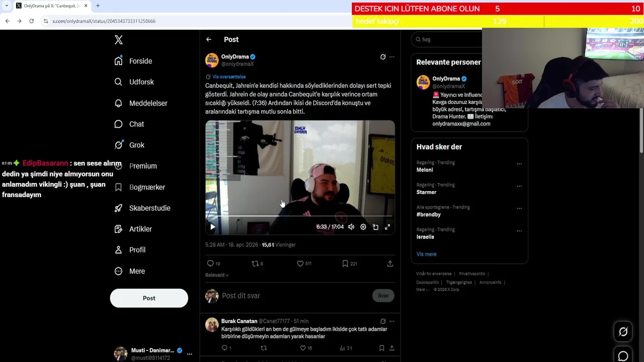Bookmark Burak Canatan's comment
Image resolution: width=644 pixels, height=362 pixels.
click(x=382, y=348)
